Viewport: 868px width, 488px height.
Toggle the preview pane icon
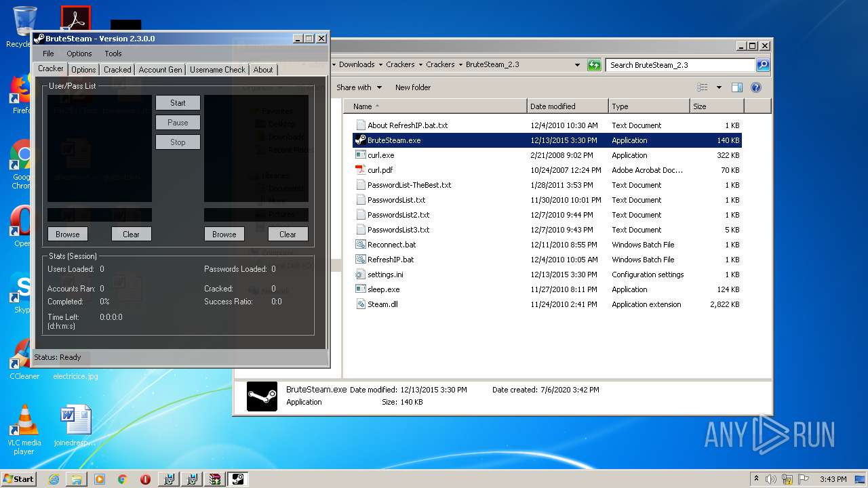click(x=737, y=87)
